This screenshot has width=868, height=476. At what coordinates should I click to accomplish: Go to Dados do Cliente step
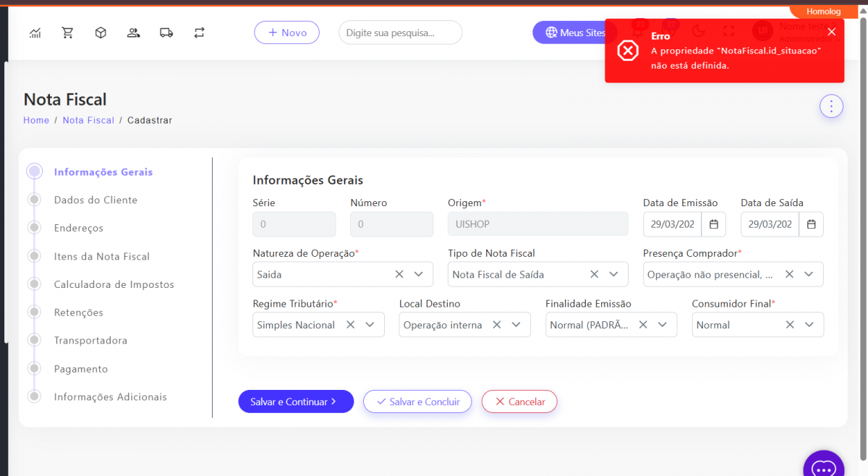click(95, 200)
